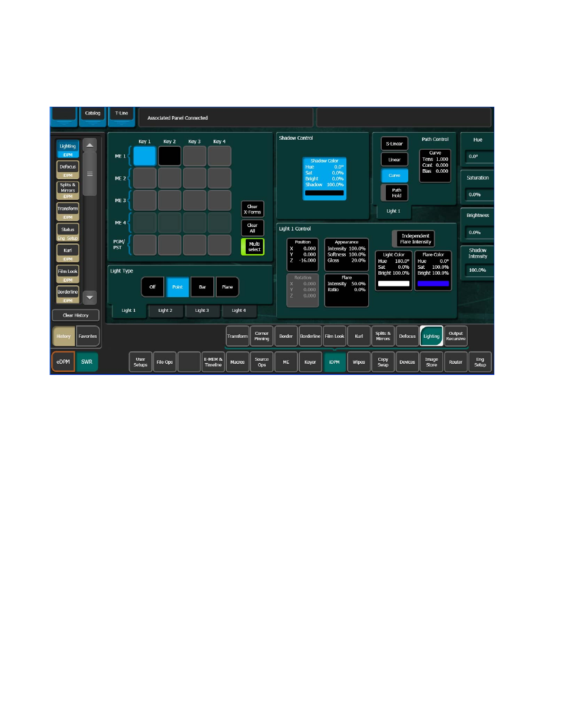Click the history list down arrow

click(90, 298)
